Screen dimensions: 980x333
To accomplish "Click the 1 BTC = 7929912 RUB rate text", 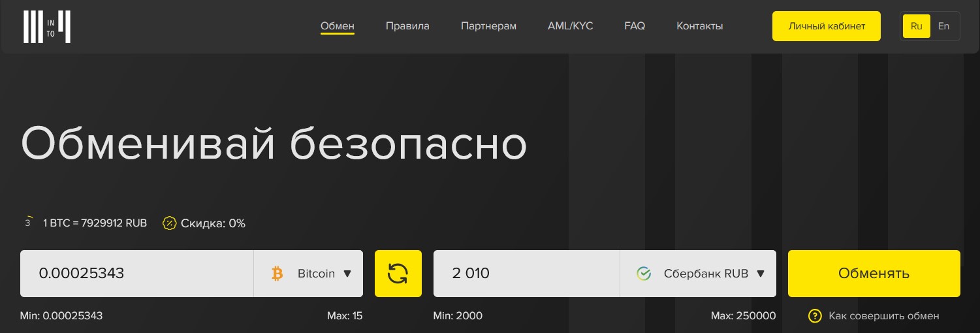I will click(x=95, y=223).
